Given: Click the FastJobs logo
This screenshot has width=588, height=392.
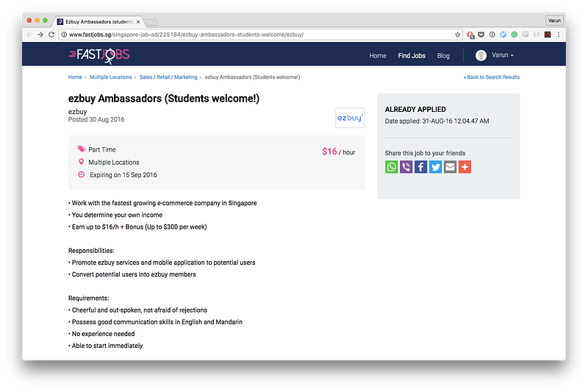Looking at the screenshot, I should (x=99, y=55).
